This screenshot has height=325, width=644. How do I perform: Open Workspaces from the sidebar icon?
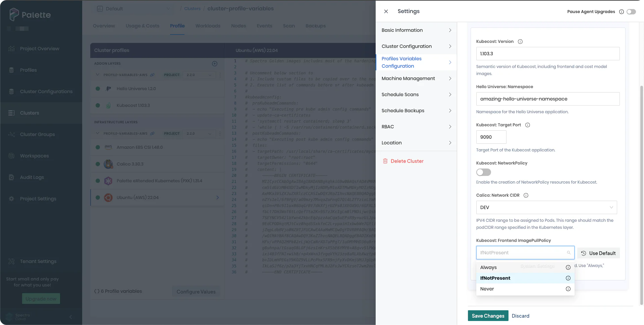tap(11, 156)
